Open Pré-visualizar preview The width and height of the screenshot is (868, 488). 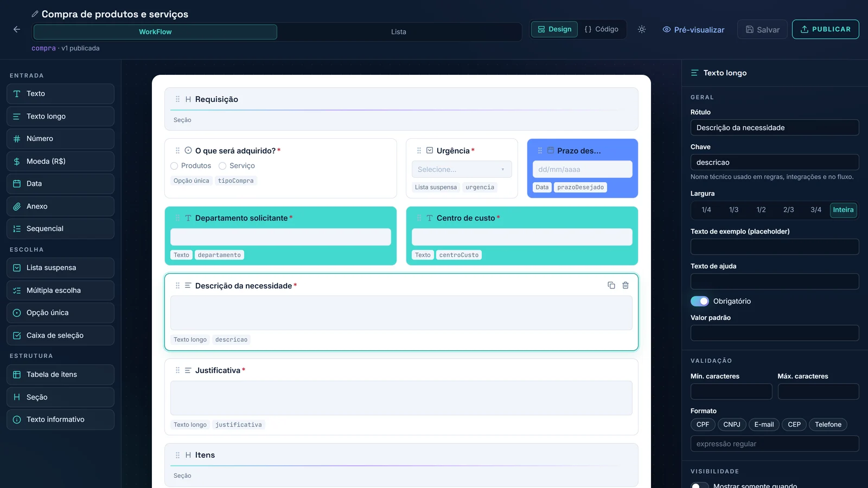pyautogui.click(x=693, y=30)
